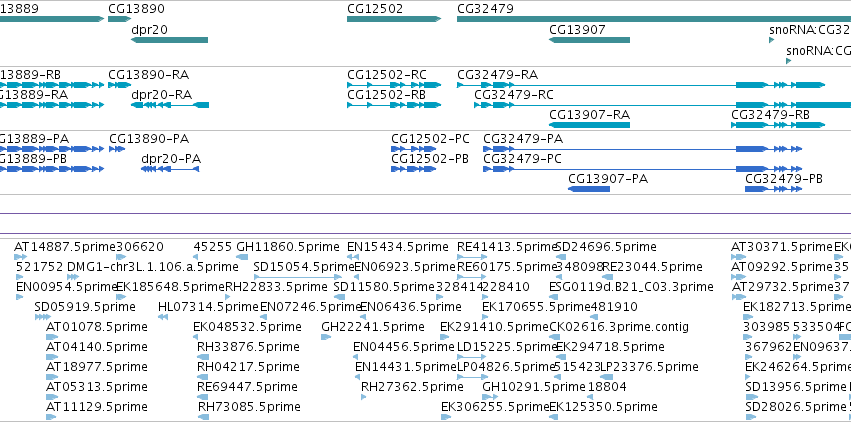Click the CG13907-PA protein bar
The image size is (851, 422).
[589, 189]
